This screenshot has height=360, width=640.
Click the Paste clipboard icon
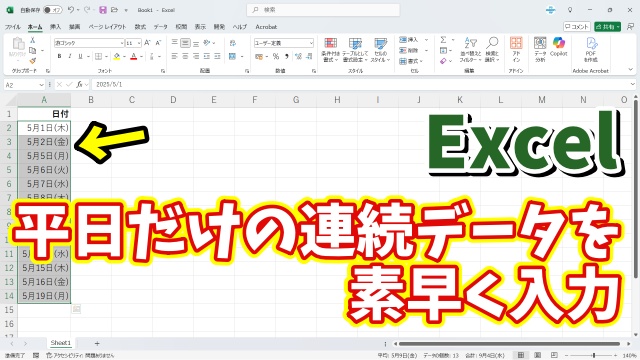(x=17, y=43)
